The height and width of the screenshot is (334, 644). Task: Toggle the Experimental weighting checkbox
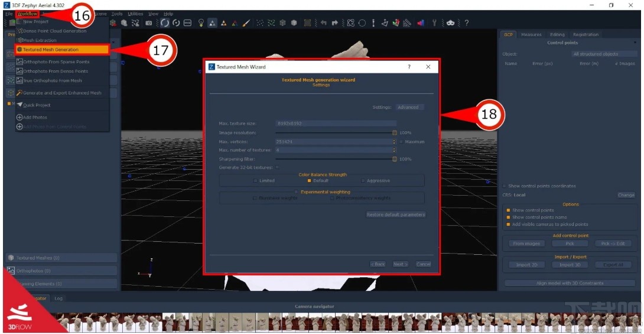297,192
